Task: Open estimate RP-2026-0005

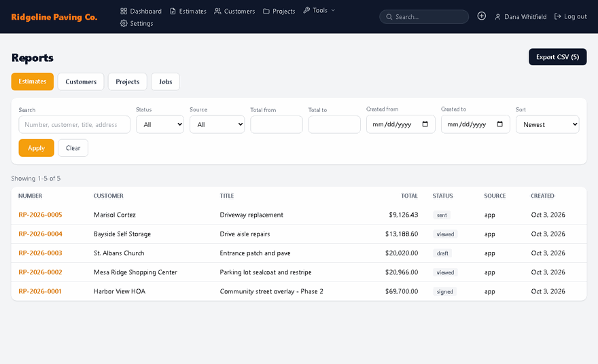Action: pos(40,215)
